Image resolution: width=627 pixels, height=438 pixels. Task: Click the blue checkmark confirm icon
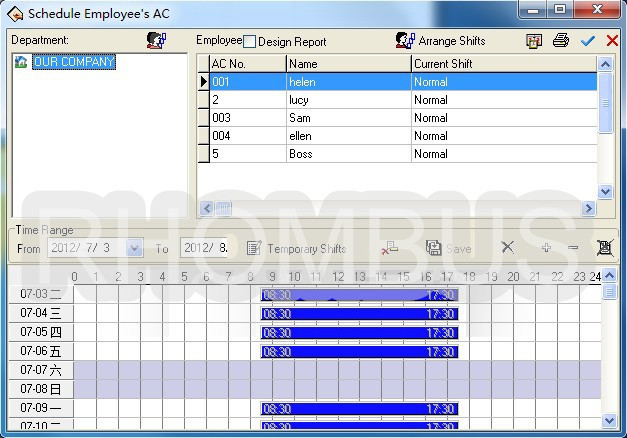tap(587, 41)
